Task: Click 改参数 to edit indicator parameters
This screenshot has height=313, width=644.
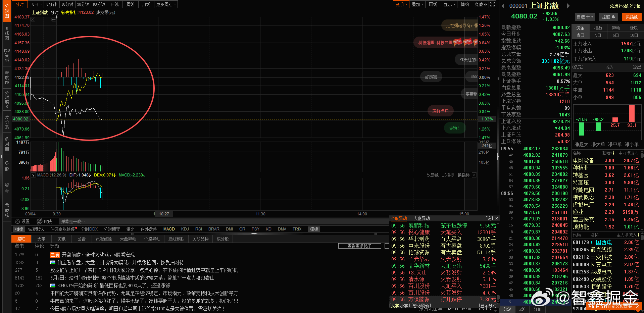Action: (433, 175)
